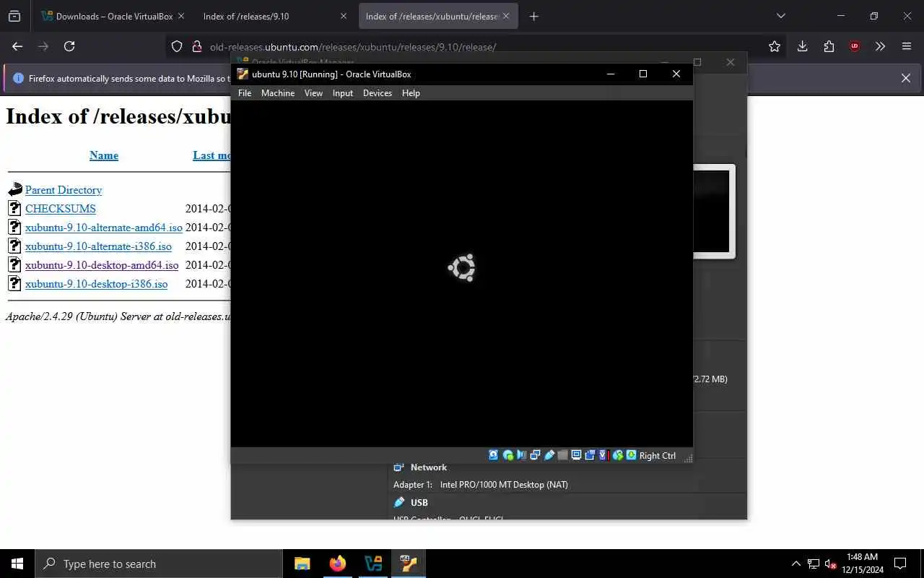Click the VM window resize grip corner
This screenshot has height=578, width=924.
pyautogui.click(x=688, y=457)
